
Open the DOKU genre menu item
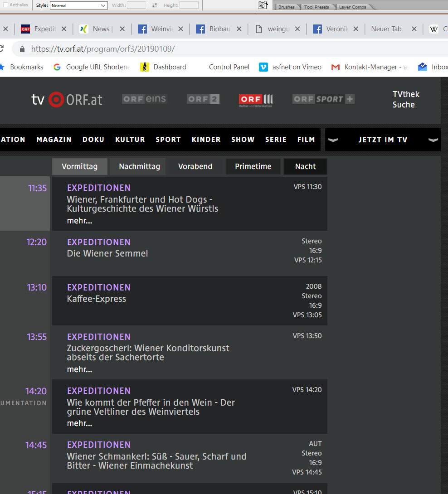[x=93, y=140]
